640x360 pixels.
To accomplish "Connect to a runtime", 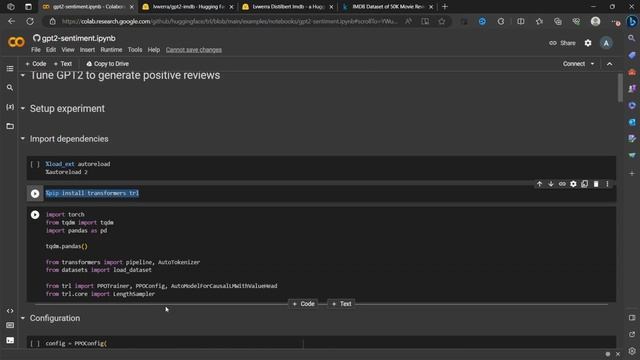I will pyautogui.click(x=573, y=64).
